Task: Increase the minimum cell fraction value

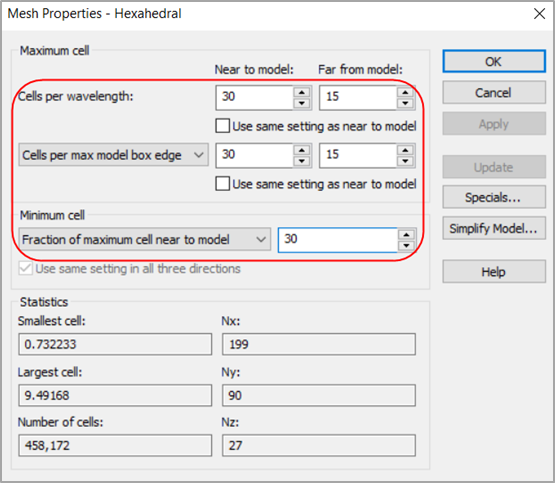Action: coord(406,235)
